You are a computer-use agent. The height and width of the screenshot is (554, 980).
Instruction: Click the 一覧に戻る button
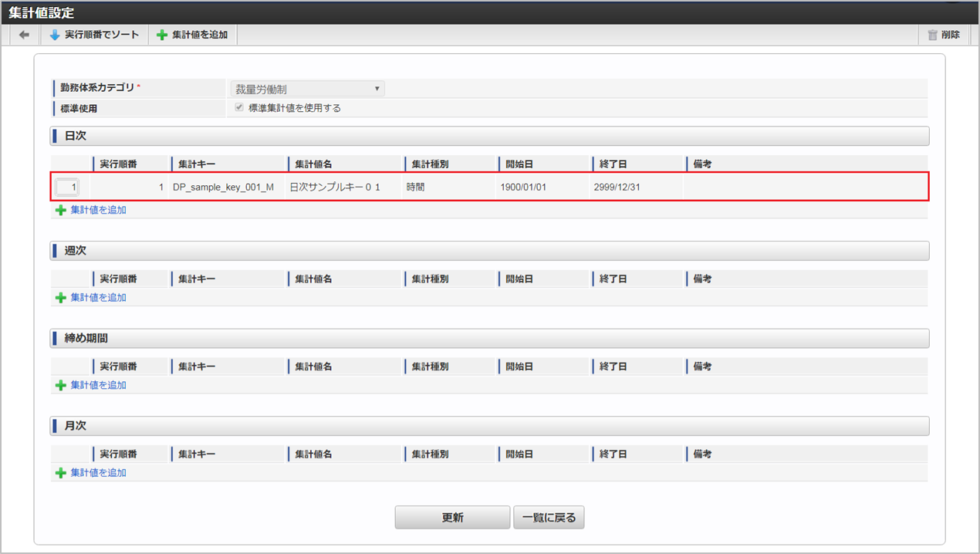click(549, 518)
